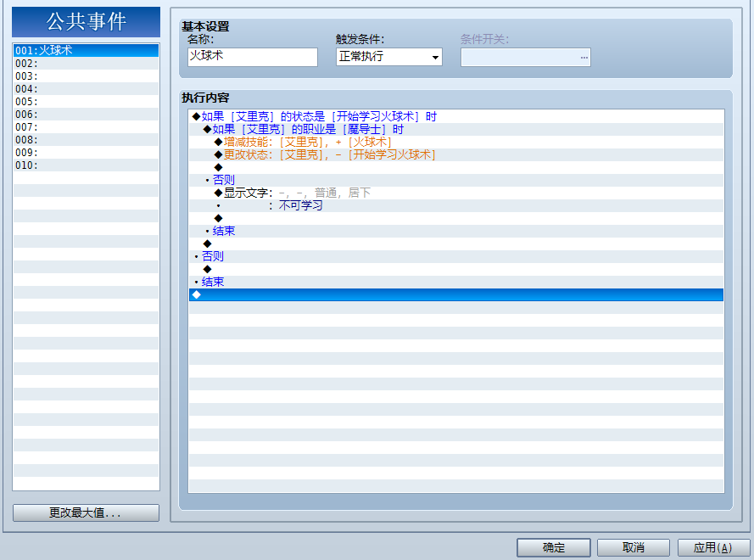Screen dimensions: 754x560
Task: Open the 更改最大值... dialog
Action: coord(86,512)
